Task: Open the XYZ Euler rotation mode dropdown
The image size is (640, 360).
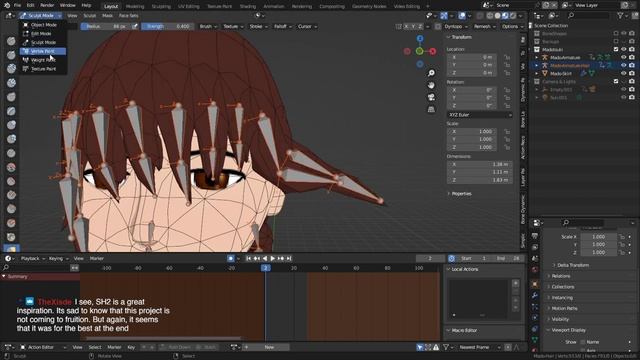Action: [480, 115]
